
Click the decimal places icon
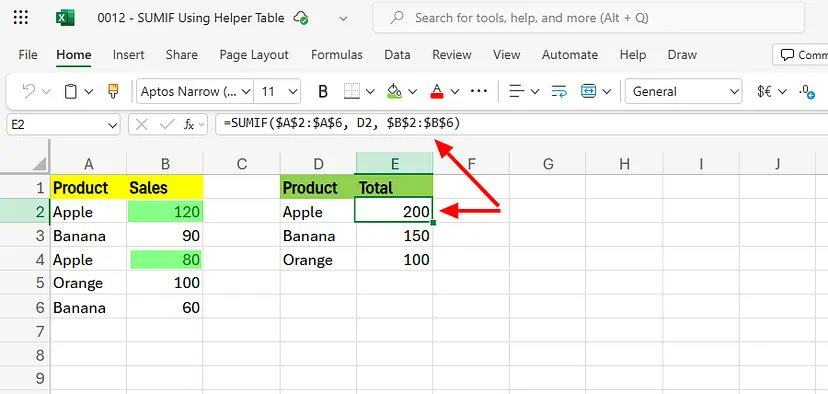click(807, 92)
